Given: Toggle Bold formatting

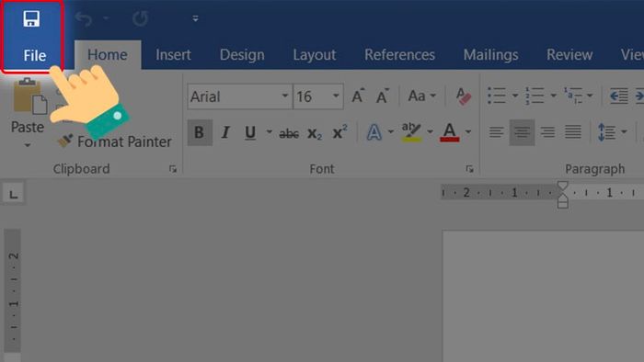Looking at the screenshot, I should (x=200, y=132).
